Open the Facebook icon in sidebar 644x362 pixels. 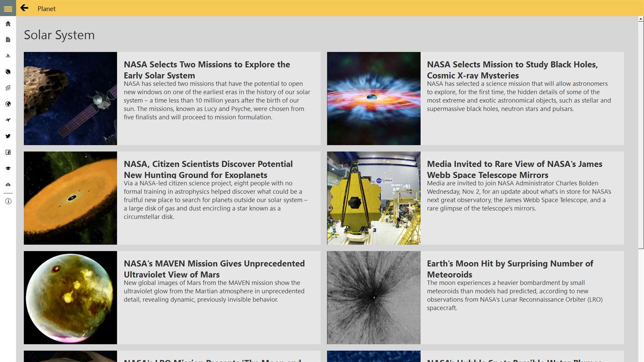(x=8, y=152)
